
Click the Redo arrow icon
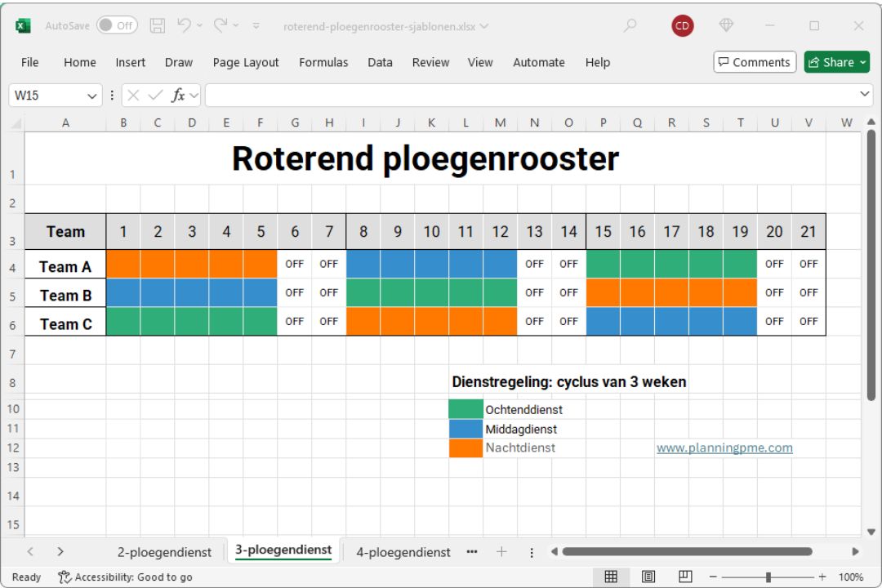220,25
